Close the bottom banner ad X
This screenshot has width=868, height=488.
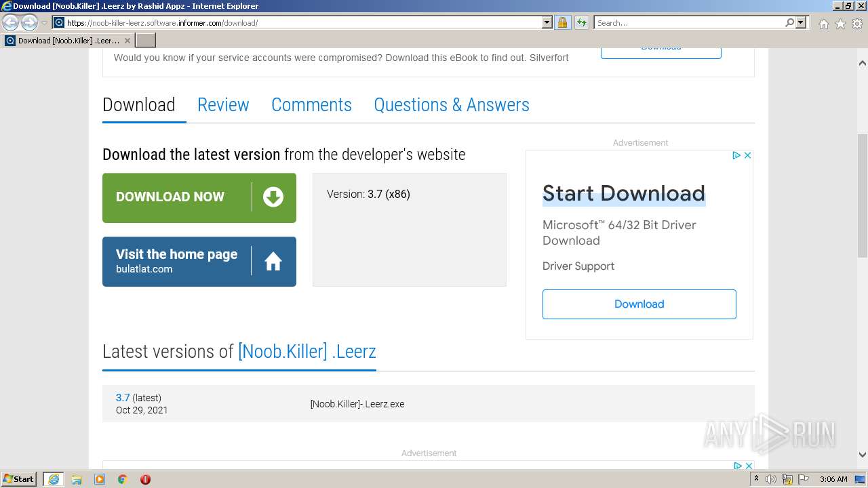(749, 466)
